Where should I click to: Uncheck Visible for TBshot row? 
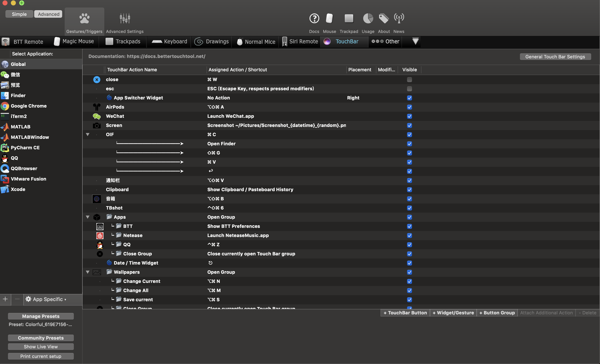(x=409, y=208)
